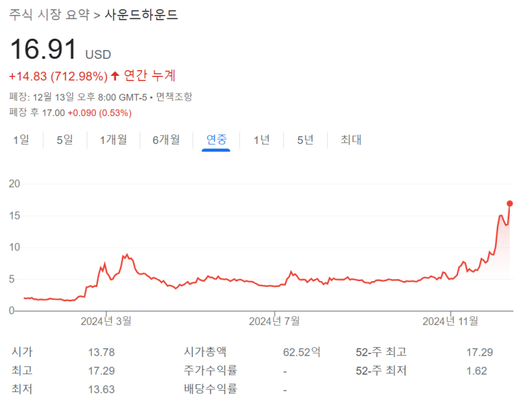Open the 주식 시장 요약 breadcrumb link

pos(49,14)
